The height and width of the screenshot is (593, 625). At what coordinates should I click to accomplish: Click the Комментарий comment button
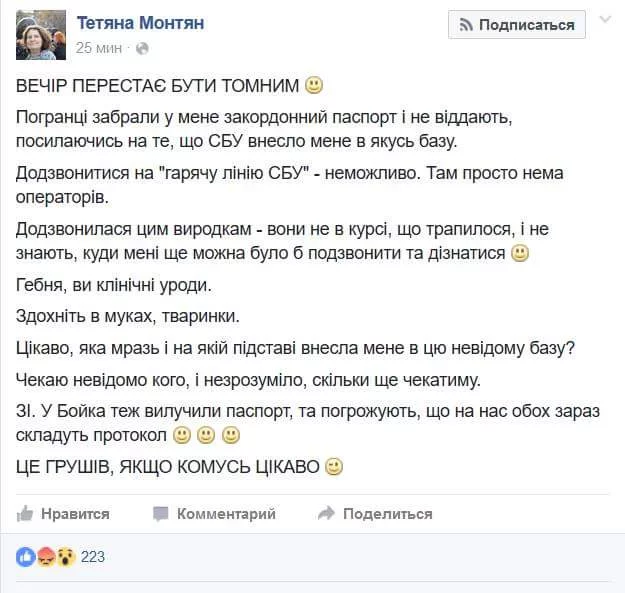coord(225,513)
